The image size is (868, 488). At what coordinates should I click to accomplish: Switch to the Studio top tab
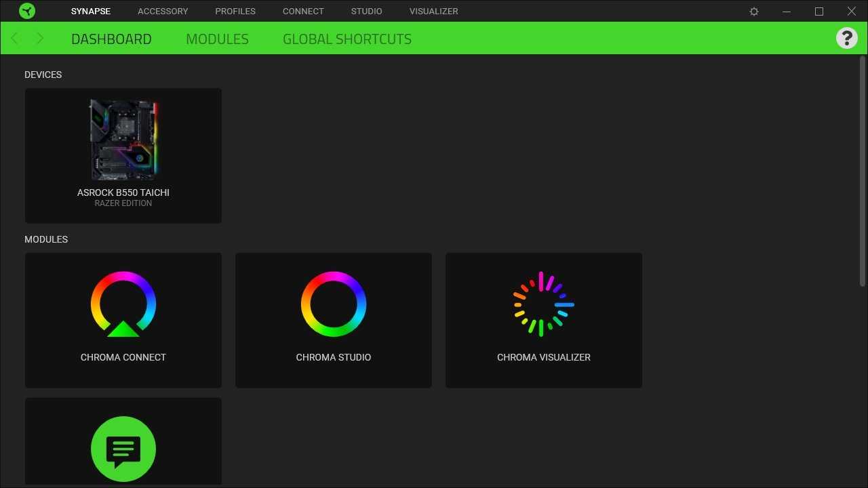click(x=366, y=11)
